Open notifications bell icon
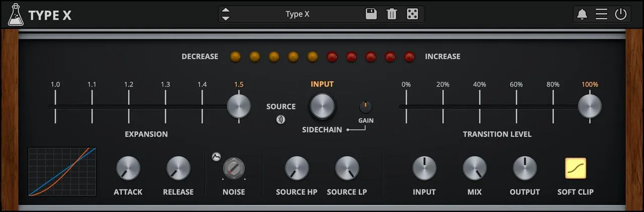644x212 pixels. [582, 14]
